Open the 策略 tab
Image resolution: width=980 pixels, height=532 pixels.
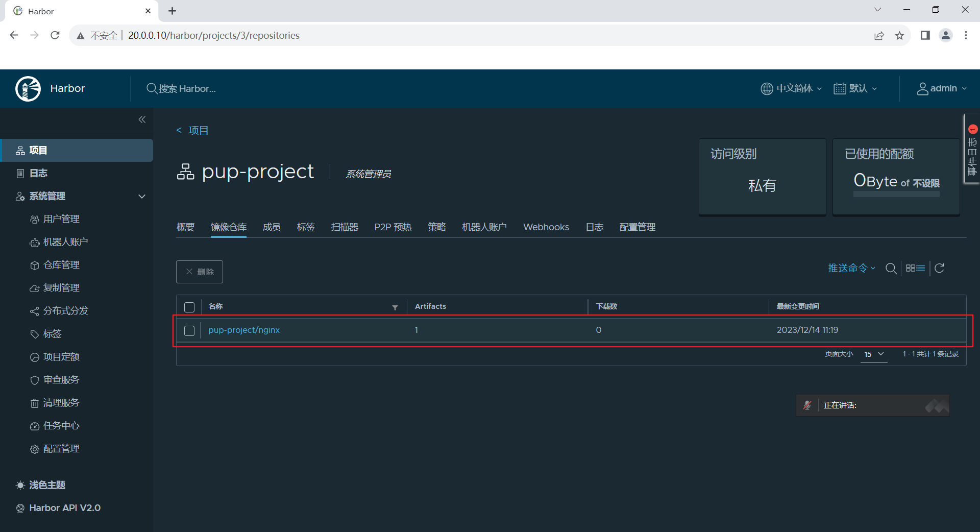pyautogui.click(x=437, y=227)
